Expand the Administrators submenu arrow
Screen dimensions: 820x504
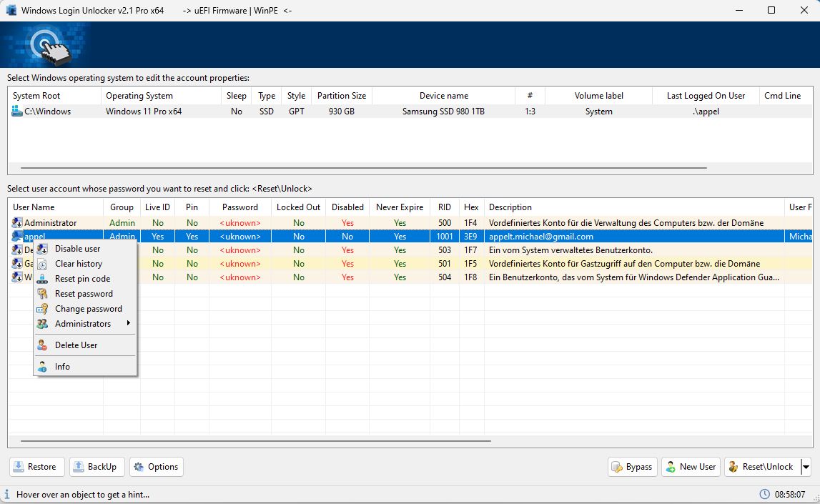click(x=129, y=324)
